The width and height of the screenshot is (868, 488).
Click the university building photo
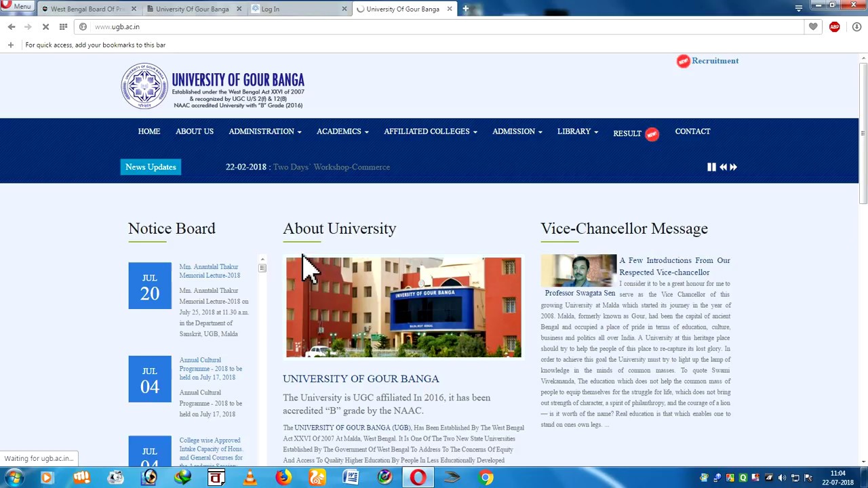tap(403, 307)
